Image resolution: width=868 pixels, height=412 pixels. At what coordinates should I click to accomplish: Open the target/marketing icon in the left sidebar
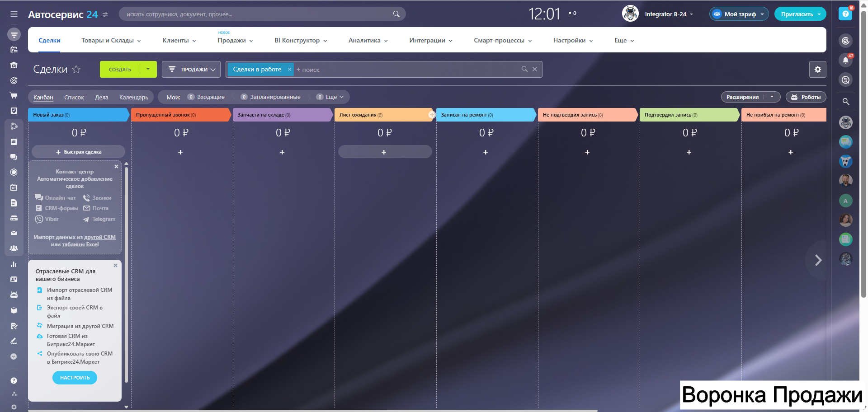click(14, 80)
